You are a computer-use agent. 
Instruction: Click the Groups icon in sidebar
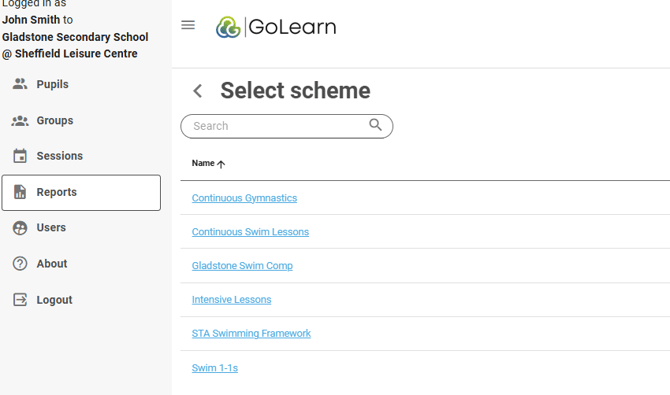click(x=20, y=121)
